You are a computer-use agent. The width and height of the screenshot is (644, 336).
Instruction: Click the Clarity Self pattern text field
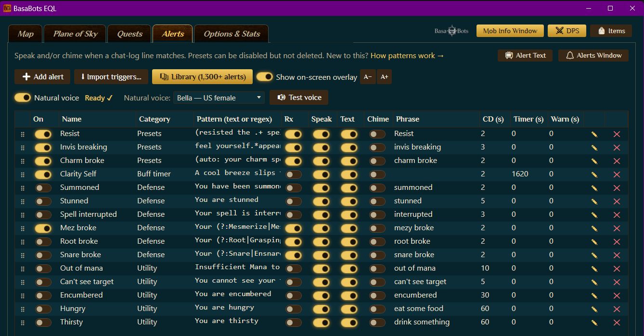point(237,173)
